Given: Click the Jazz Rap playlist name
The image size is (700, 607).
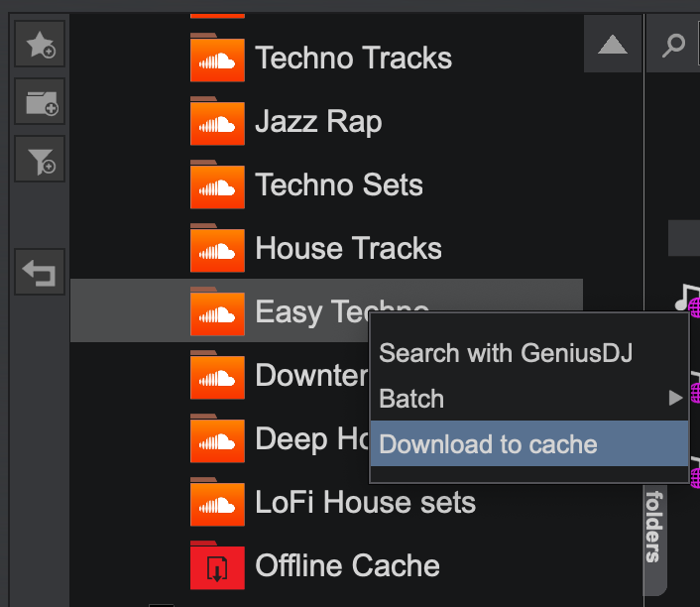Looking at the screenshot, I should [317, 122].
